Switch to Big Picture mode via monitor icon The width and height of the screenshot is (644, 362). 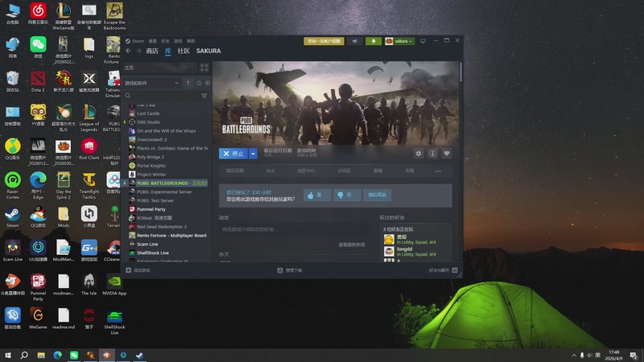[x=423, y=41]
